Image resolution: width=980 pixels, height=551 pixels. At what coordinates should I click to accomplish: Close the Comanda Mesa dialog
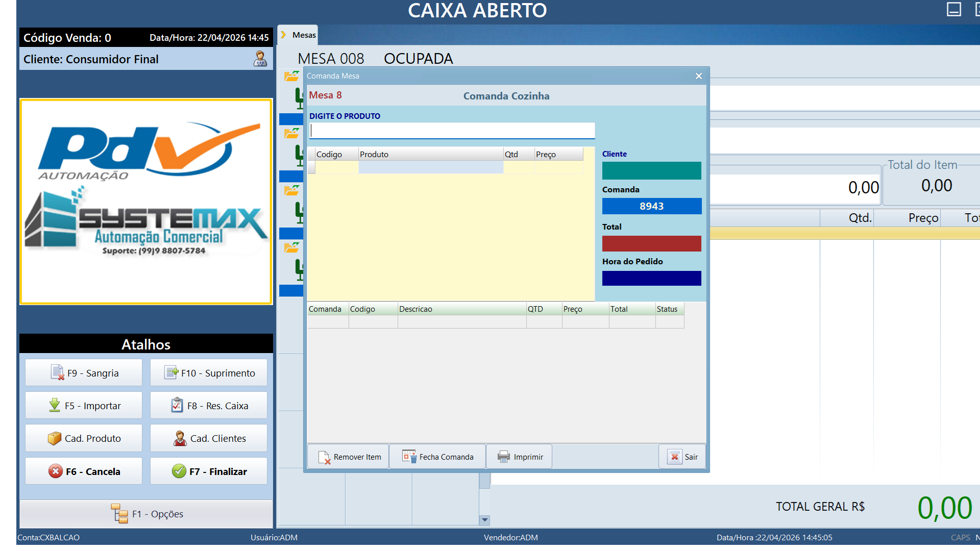pyautogui.click(x=699, y=76)
